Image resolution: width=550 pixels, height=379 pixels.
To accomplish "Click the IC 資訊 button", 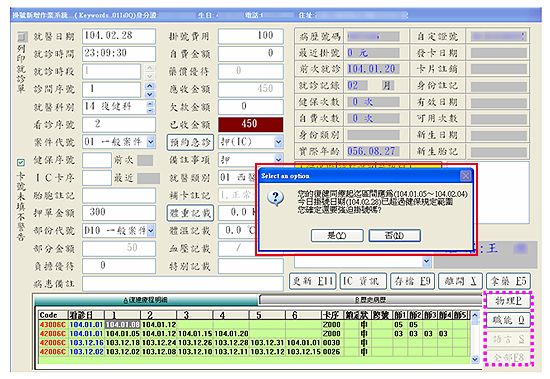I will pyautogui.click(x=363, y=281).
